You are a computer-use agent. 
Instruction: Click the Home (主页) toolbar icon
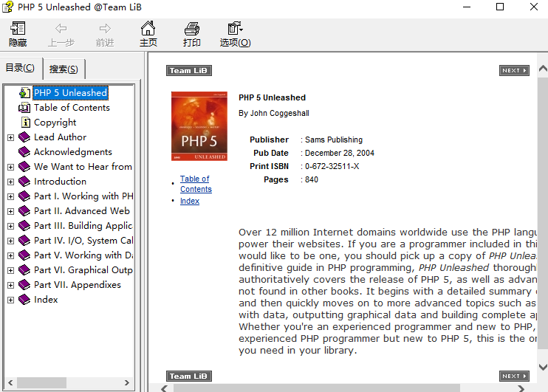(148, 29)
